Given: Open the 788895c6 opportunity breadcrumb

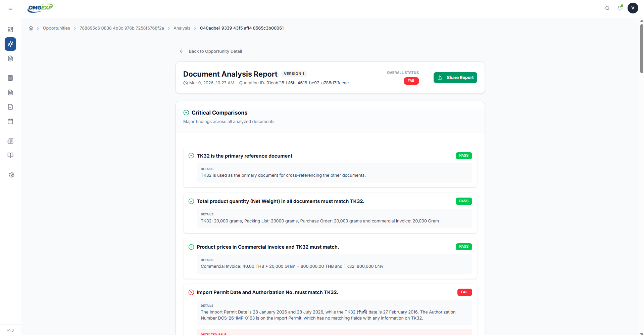Looking at the screenshot, I should pos(122,28).
